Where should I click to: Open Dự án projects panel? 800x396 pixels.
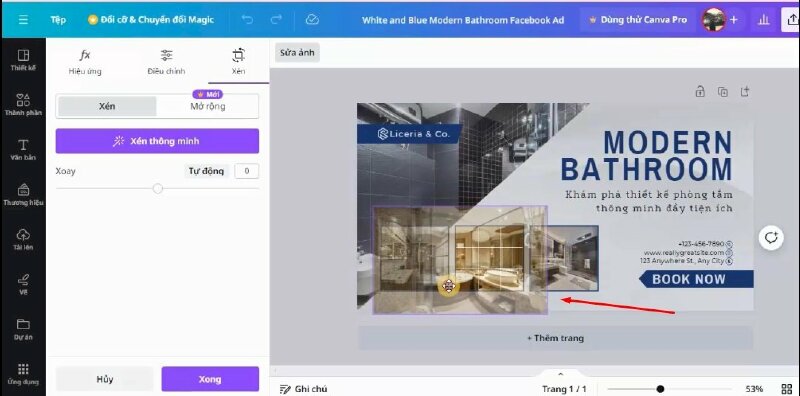pos(23,329)
